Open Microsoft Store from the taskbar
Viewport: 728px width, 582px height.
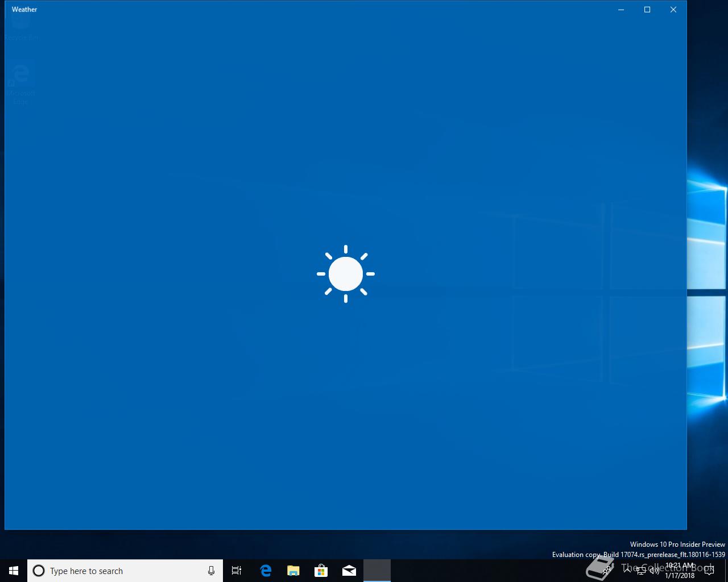[x=321, y=571]
